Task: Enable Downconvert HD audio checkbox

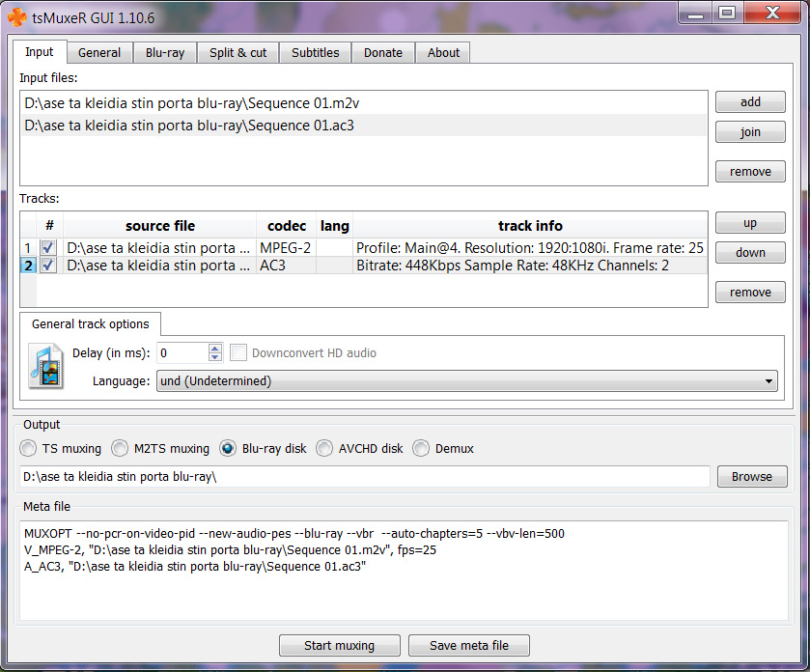Action: point(238,352)
